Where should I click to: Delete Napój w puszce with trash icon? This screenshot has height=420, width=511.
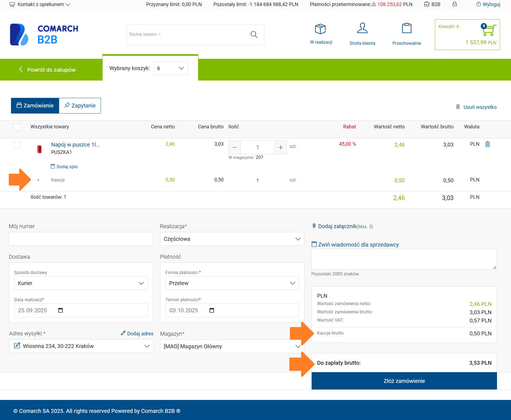point(488,144)
